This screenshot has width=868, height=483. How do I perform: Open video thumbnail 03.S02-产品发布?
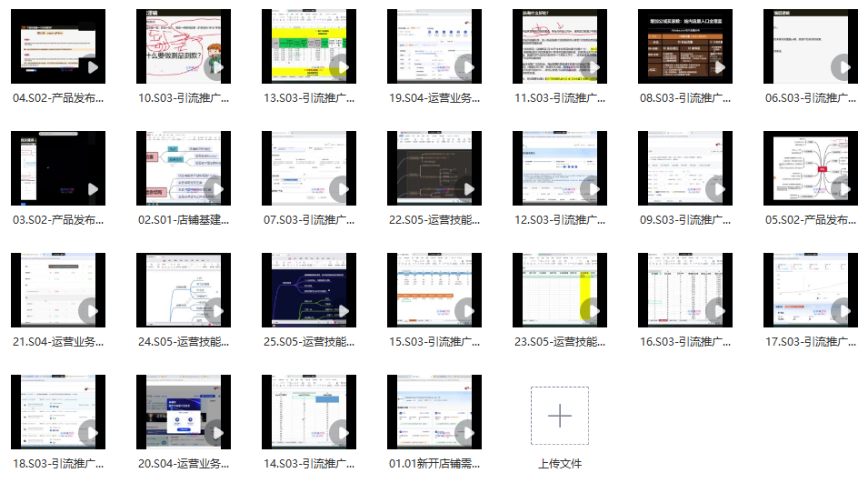click(x=58, y=168)
